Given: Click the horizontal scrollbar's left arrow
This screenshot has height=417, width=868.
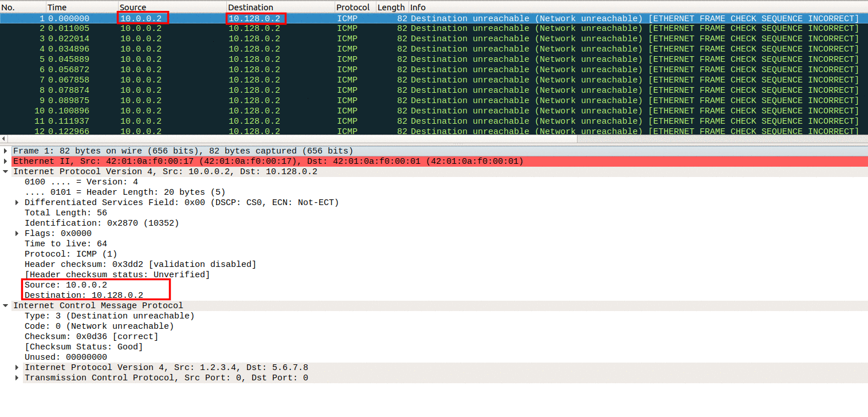Looking at the screenshot, I should pyautogui.click(x=3, y=139).
